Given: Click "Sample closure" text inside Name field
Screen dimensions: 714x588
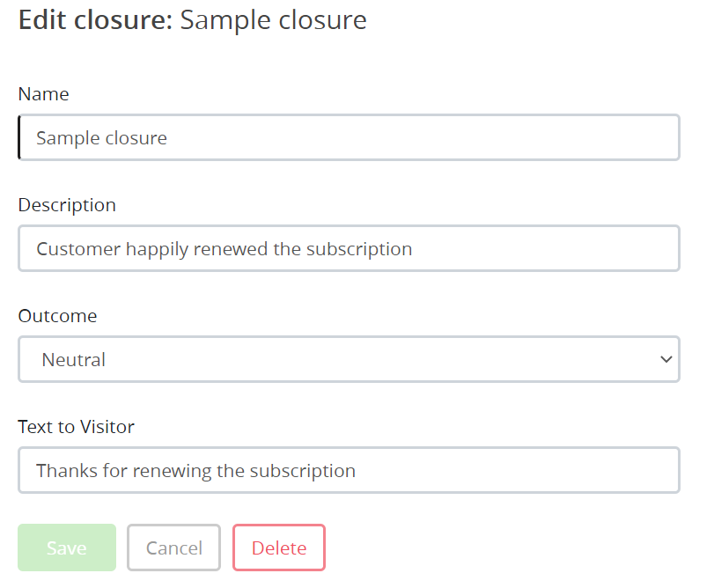Looking at the screenshot, I should coord(101,138).
